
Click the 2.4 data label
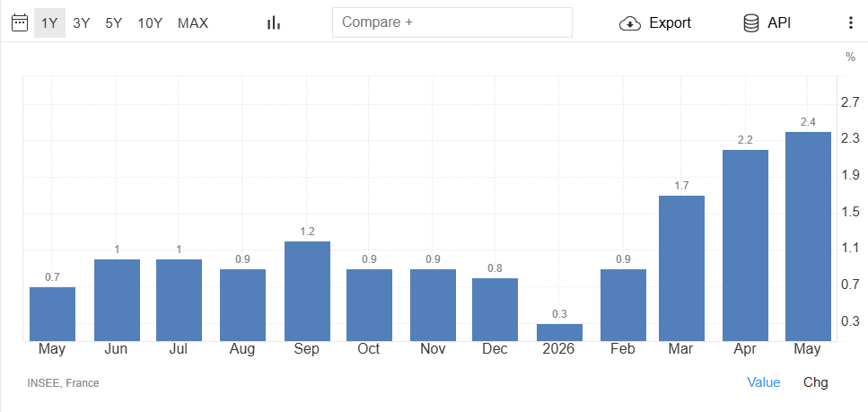[x=808, y=122]
